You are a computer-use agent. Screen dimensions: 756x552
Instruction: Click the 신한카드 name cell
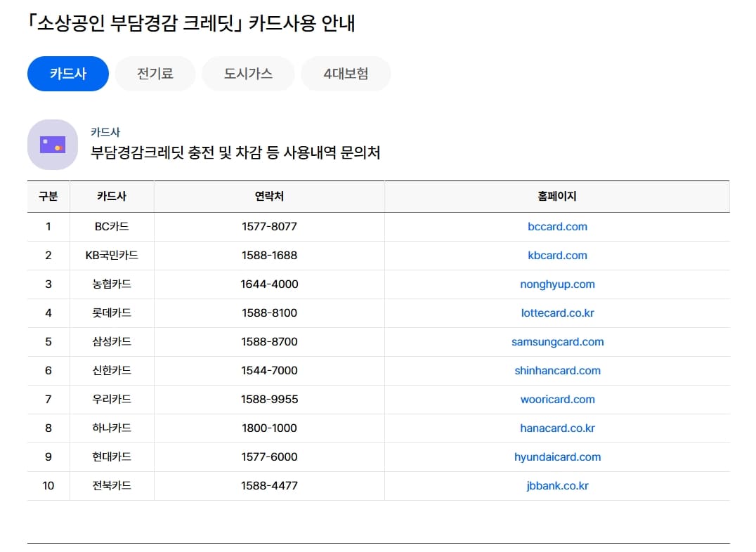pos(112,371)
